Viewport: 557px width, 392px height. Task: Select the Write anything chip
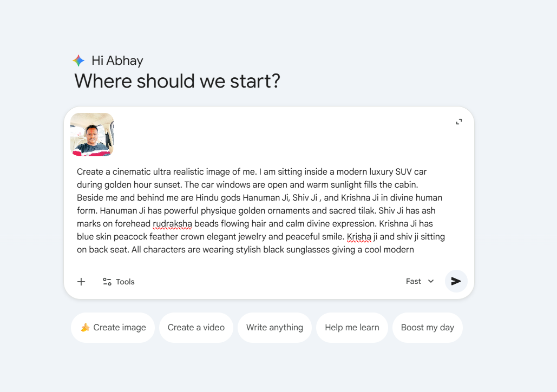(274, 328)
